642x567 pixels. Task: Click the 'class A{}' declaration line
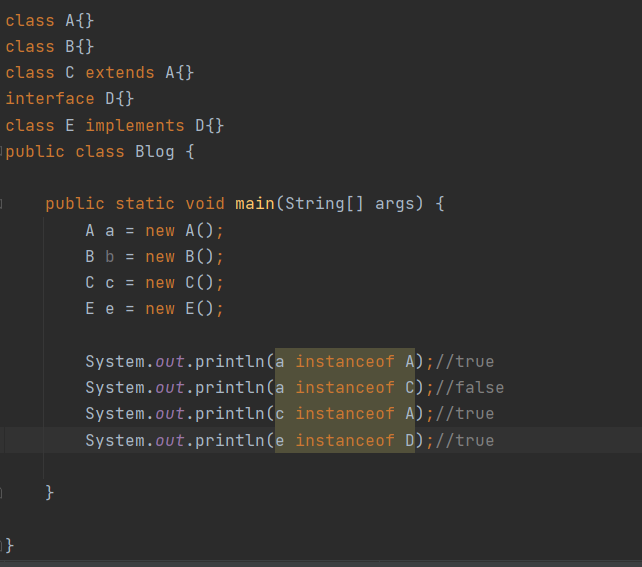coord(50,20)
